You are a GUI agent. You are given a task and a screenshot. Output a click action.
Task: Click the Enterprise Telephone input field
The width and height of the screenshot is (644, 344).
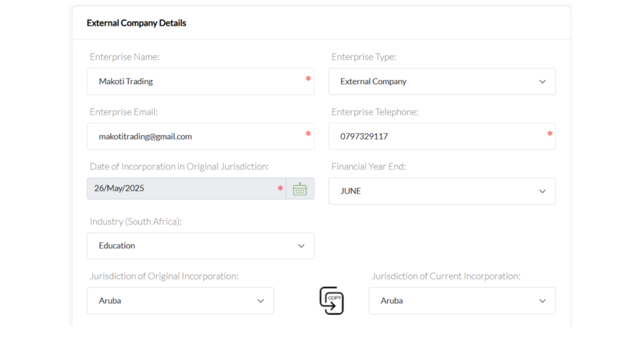[x=442, y=136]
